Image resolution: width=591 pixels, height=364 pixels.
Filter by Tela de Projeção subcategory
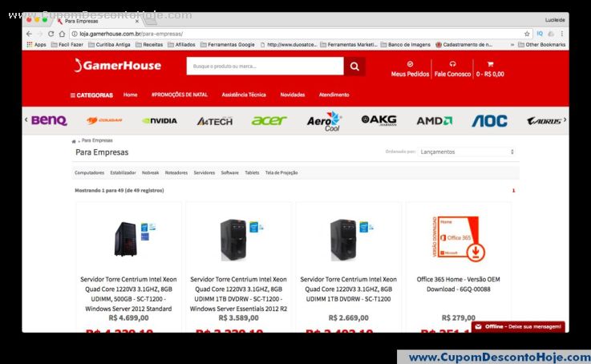click(x=281, y=173)
